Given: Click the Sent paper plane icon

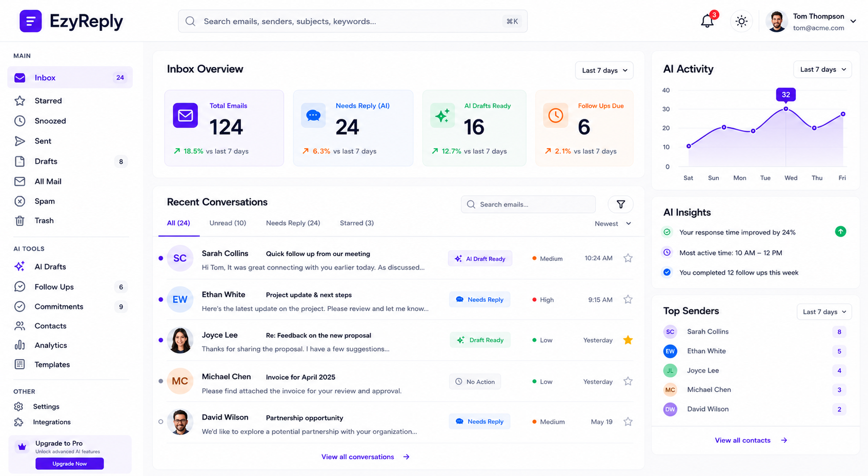Looking at the screenshot, I should click(19, 141).
